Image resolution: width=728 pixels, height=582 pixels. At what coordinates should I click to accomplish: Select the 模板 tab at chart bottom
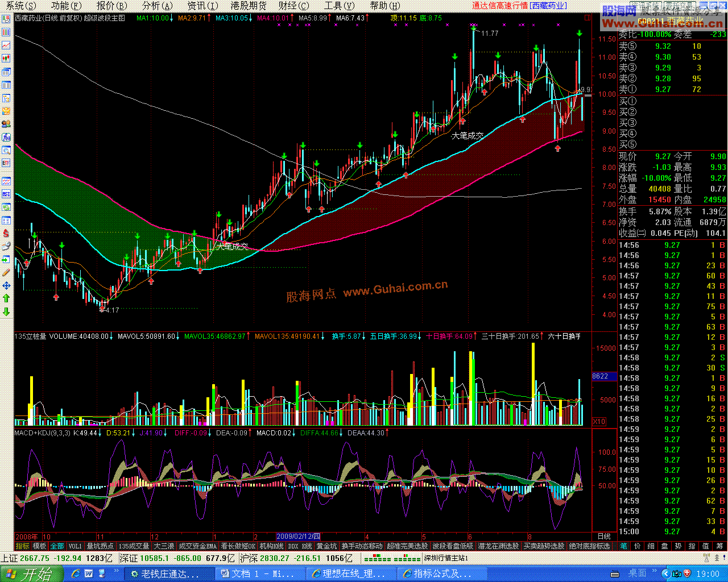tap(39, 546)
